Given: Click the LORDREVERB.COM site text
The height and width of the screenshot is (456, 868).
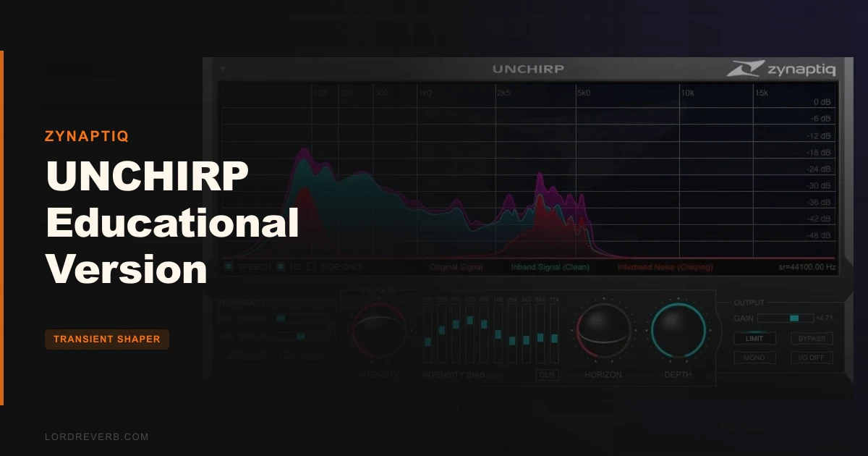Looking at the screenshot, I should click(x=96, y=436).
